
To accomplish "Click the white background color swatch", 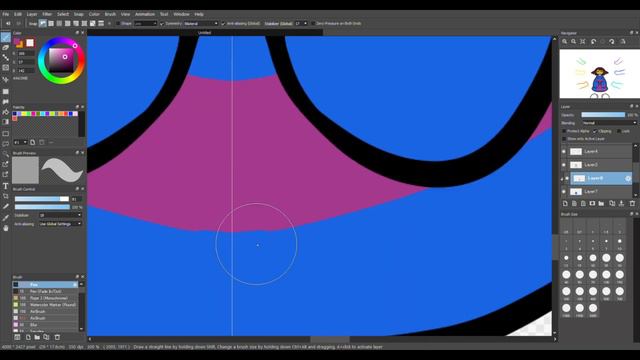I will (x=30, y=43).
